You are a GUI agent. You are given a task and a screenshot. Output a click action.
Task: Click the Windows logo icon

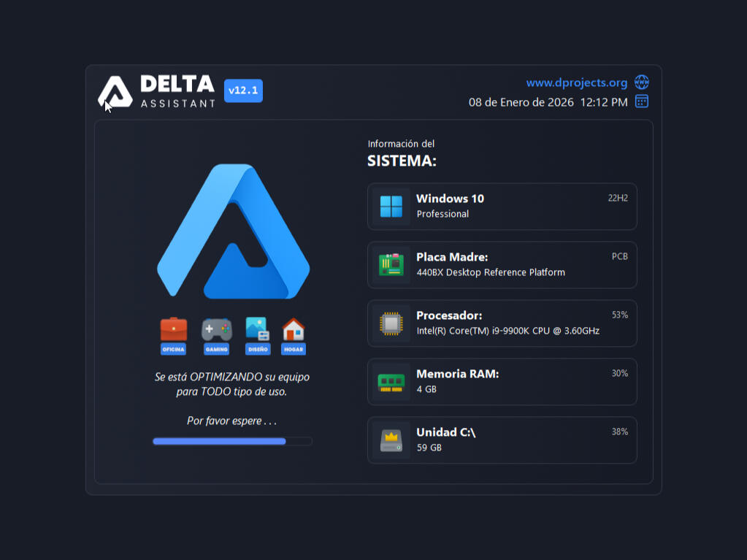click(391, 207)
